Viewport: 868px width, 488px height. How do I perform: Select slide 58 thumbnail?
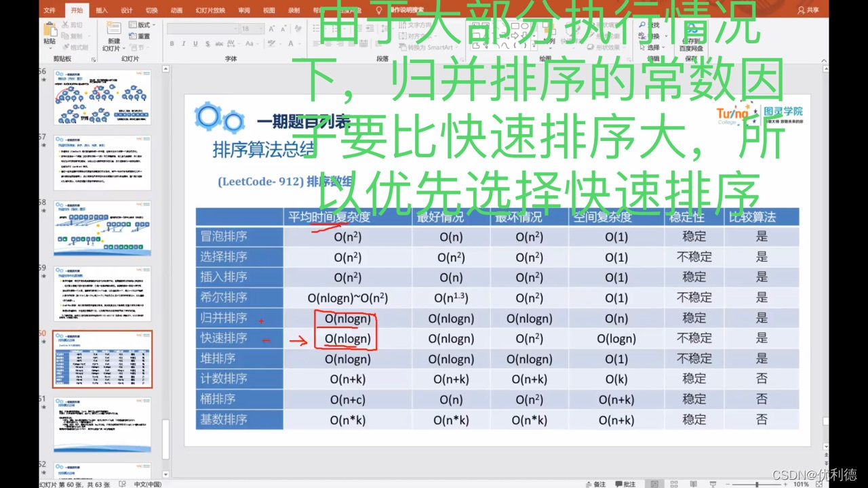[x=102, y=228]
